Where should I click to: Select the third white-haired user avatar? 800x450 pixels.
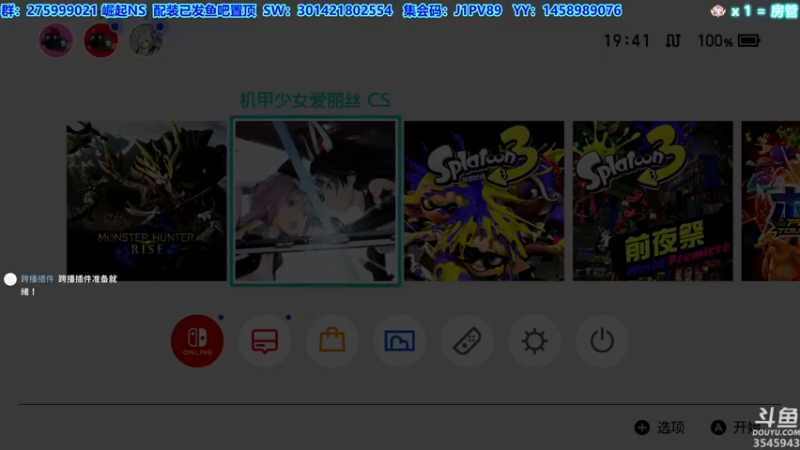146,40
